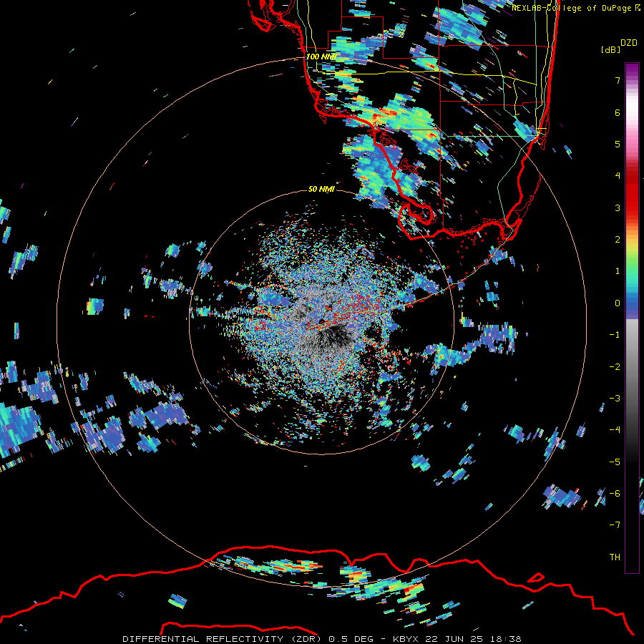Click the positive 5 value on the scale
644x644 pixels.
click(x=618, y=144)
